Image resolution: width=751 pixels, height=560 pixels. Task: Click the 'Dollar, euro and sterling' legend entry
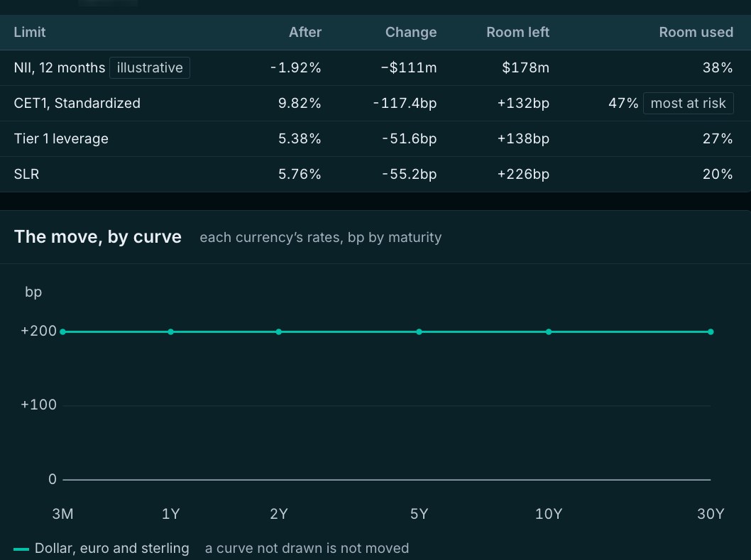coord(112,548)
